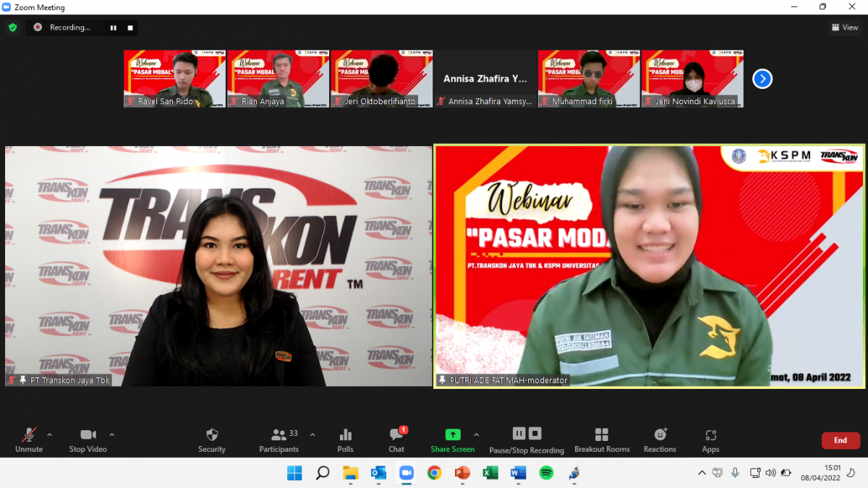868x488 pixels.
Task: Click the Zoom icon in the taskbar
Action: (x=407, y=473)
